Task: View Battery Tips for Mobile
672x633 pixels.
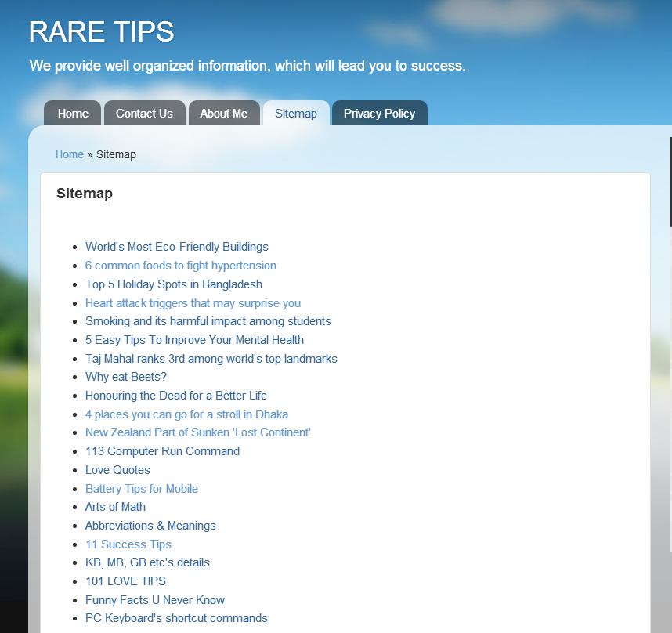Action: pos(142,488)
